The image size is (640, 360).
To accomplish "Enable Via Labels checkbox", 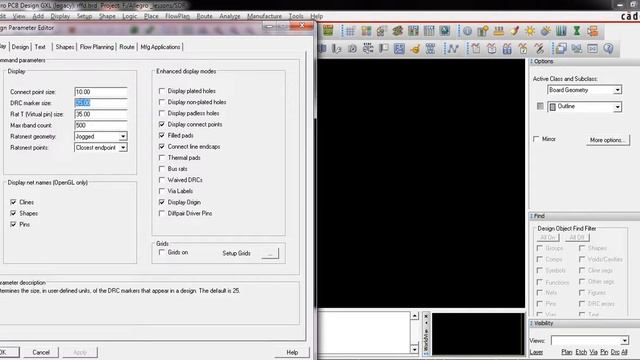I will [162, 191].
